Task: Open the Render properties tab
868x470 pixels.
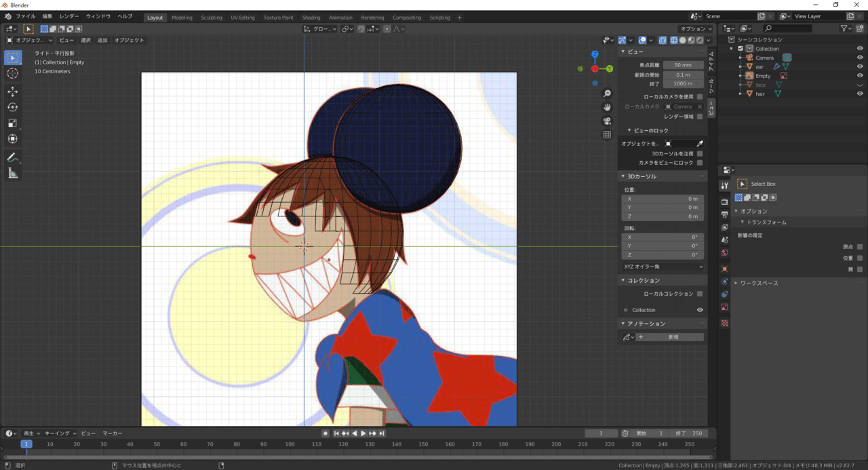Action: [x=724, y=201]
